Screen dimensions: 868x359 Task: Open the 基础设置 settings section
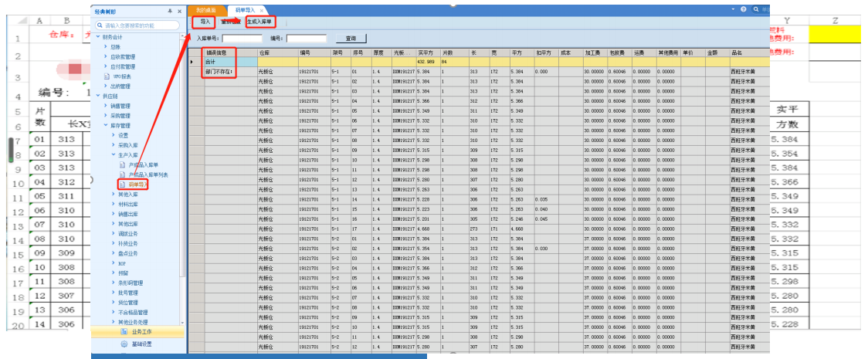click(x=140, y=344)
